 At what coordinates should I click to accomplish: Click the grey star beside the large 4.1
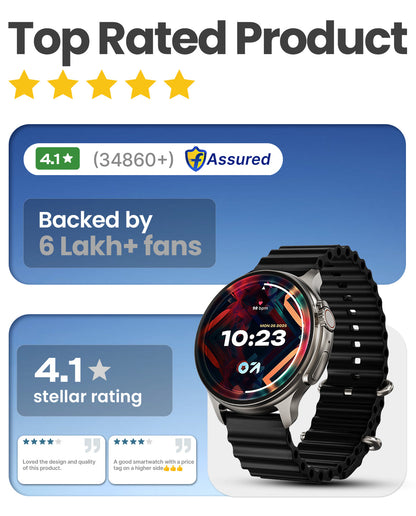[100, 370]
